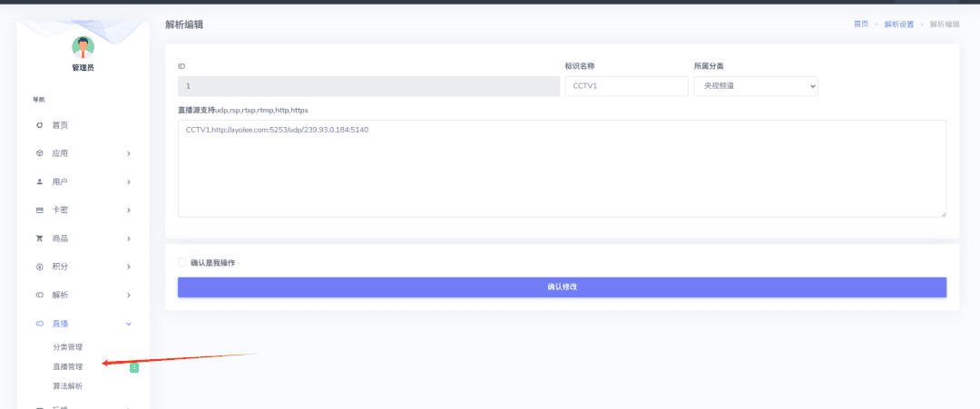
Task: Click the 积分 coin icon
Action: [x=39, y=267]
